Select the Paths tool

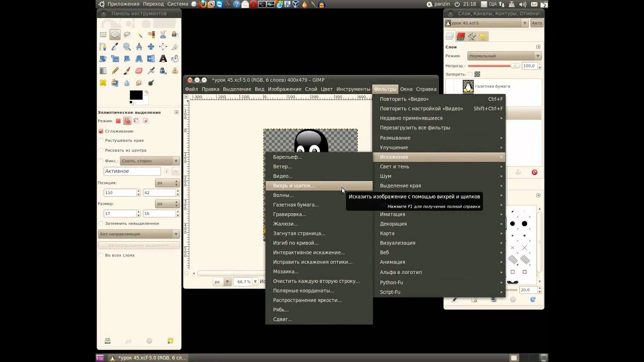click(x=103, y=47)
